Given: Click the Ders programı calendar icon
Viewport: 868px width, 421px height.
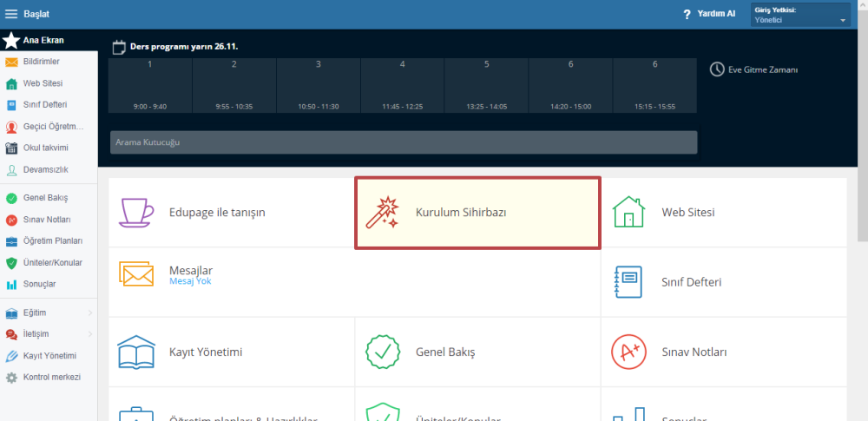Looking at the screenshot, I should point(119,47).
